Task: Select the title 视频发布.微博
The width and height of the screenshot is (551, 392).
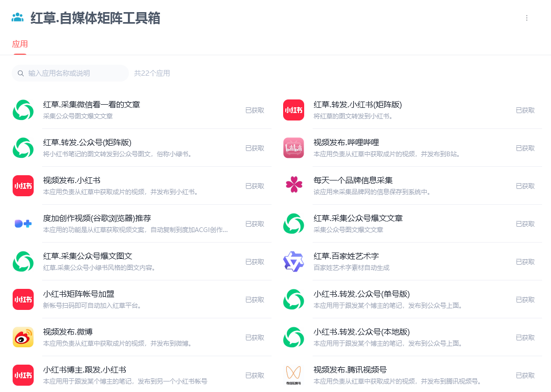Action: pyautogui.click(x=68, y=333)
